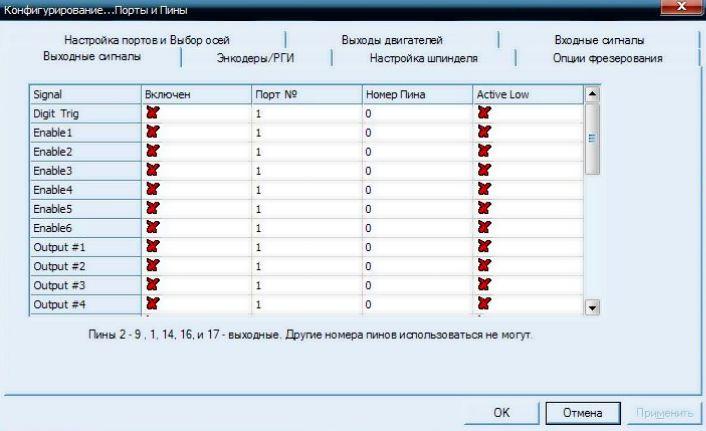The image size is (706, 431).
Task: Toggle Включен mark for Enable4 row
Action: click(154, 189)
